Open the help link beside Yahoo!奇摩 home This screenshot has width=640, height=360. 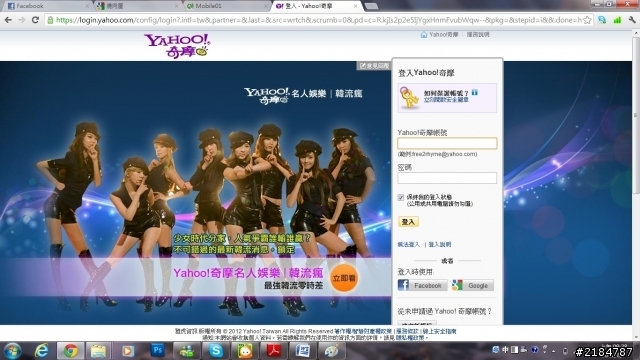coord(478,35)
